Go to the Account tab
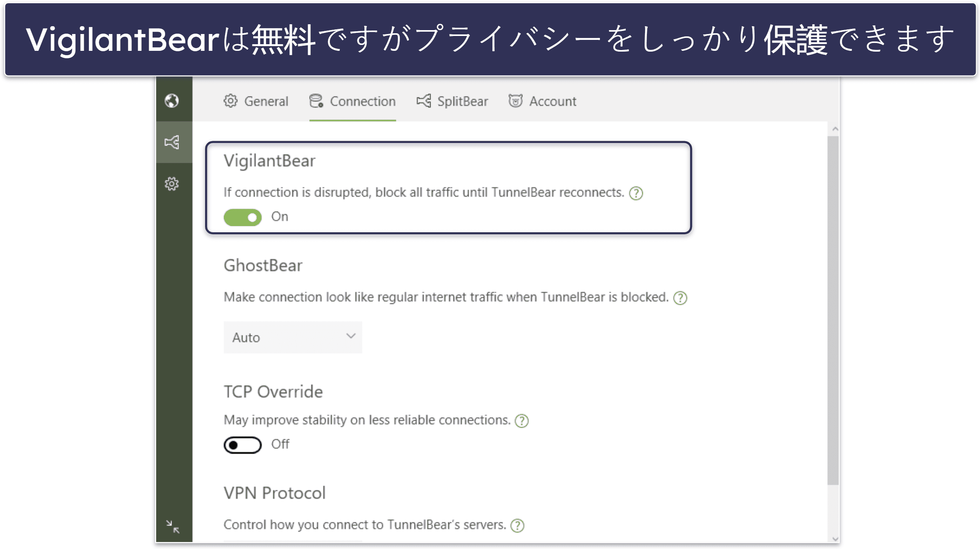This screenshot has width=980, height=549. click(x=542, y=101)
